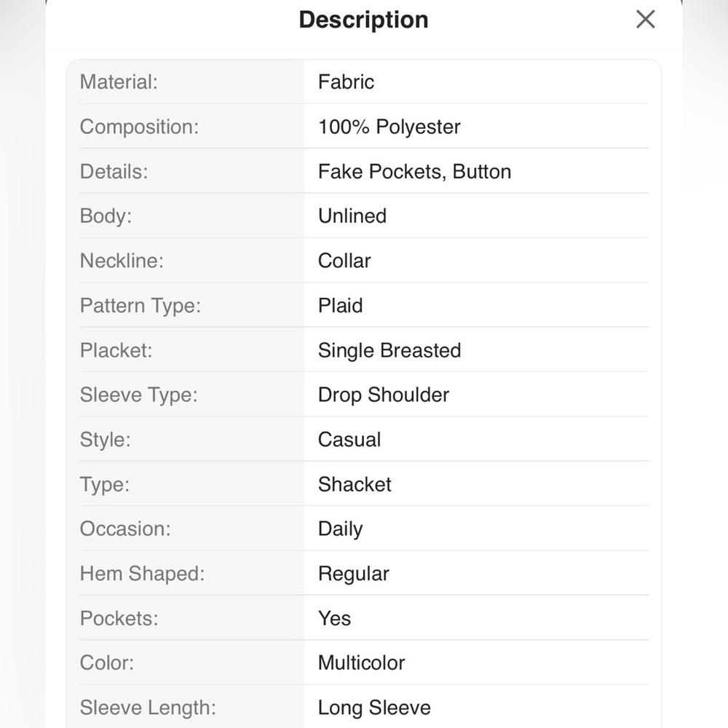This screenshot has width=728, height=728.
Task: Click the Fabric material value
Action: [x=346, y=82]
